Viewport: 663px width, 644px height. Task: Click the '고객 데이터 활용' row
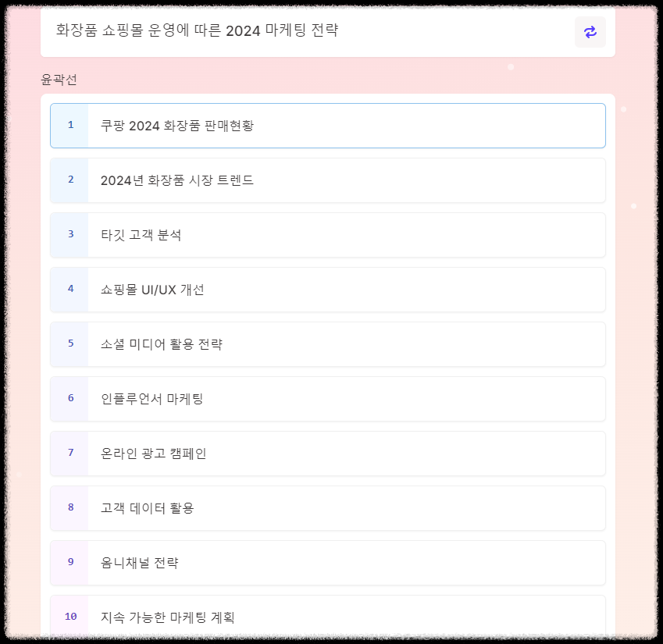click(x=328, y=507)
